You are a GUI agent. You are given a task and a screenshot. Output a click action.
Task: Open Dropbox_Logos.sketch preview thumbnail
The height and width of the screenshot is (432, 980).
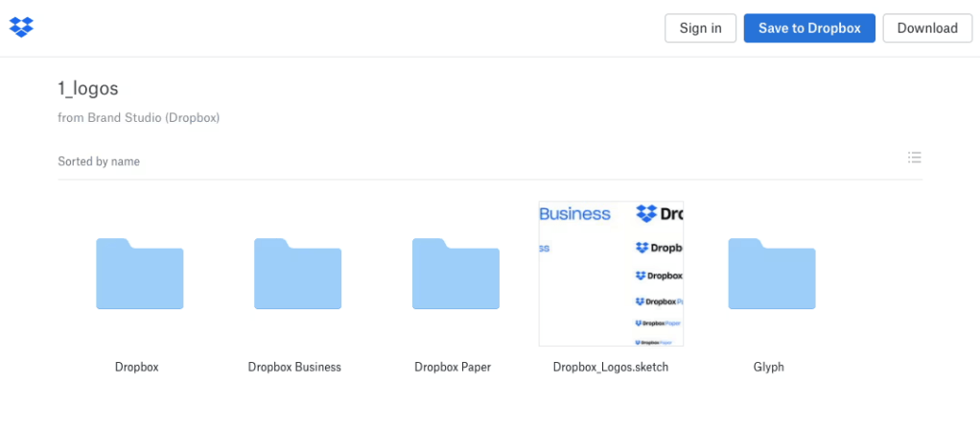tap(611, 274)
